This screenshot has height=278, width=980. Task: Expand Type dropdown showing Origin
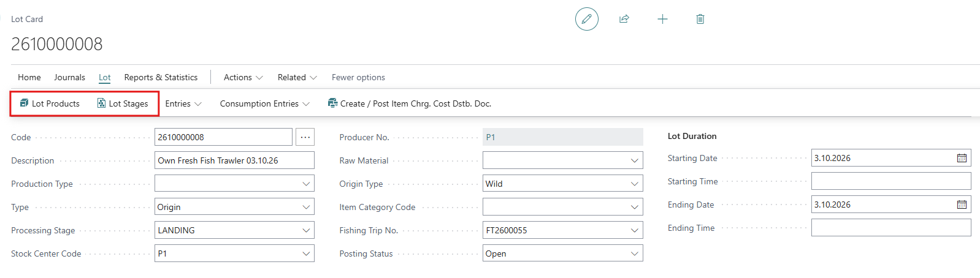pyautogui.click(x=306, y=207)
